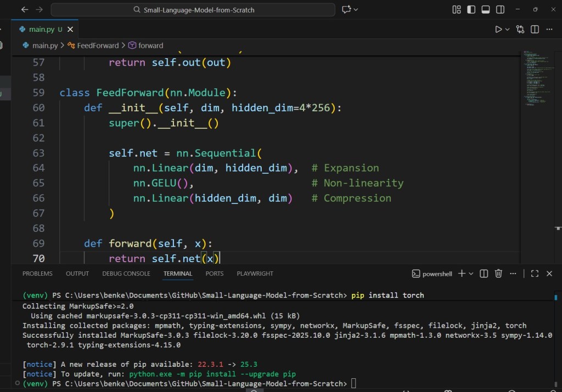Toggle the primary sidebar visibility
562x392 pixels.
coord(470,9)
